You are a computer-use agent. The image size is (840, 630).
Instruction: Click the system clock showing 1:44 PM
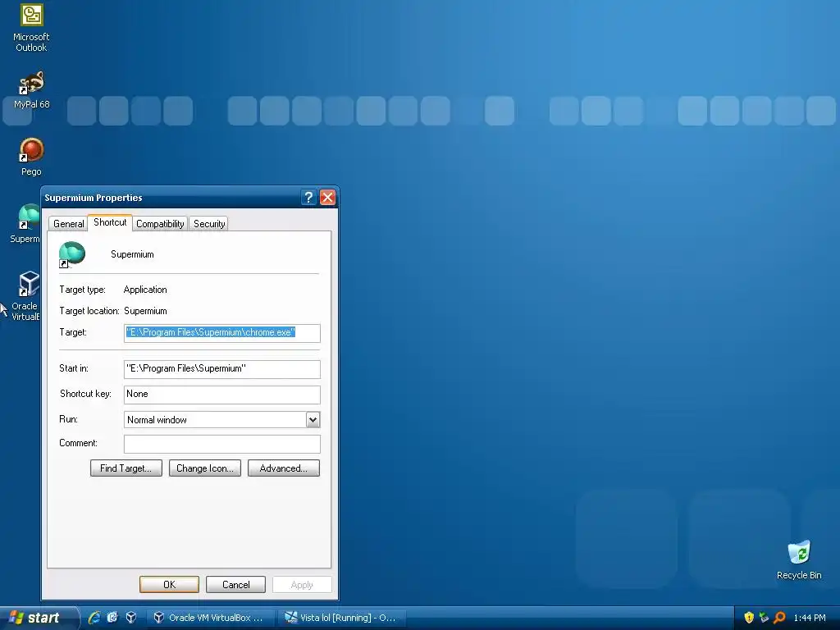click(810, 618)
